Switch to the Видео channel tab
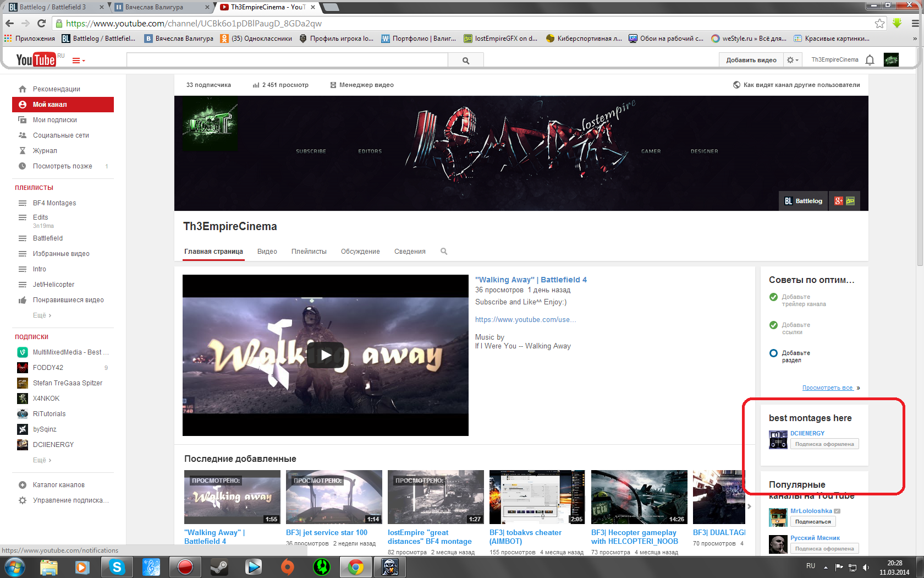The height and width of the screenshot is (578, 924). coord(267,252)
